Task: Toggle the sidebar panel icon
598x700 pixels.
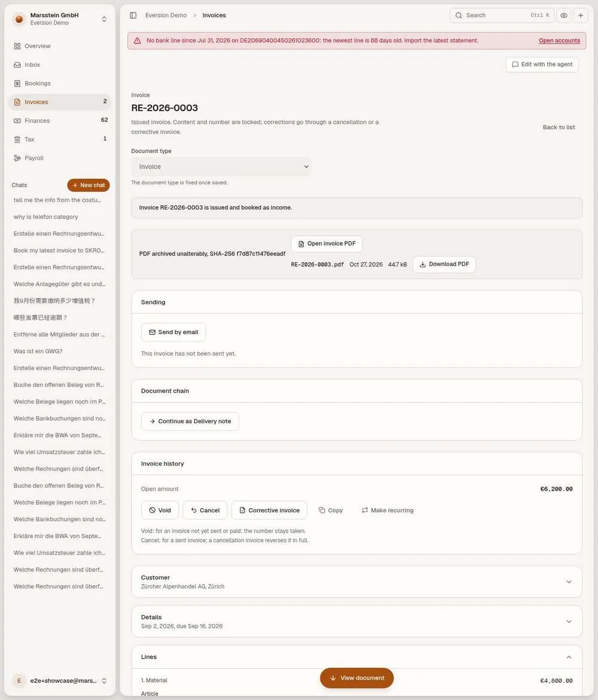Action: click(133, 15)
